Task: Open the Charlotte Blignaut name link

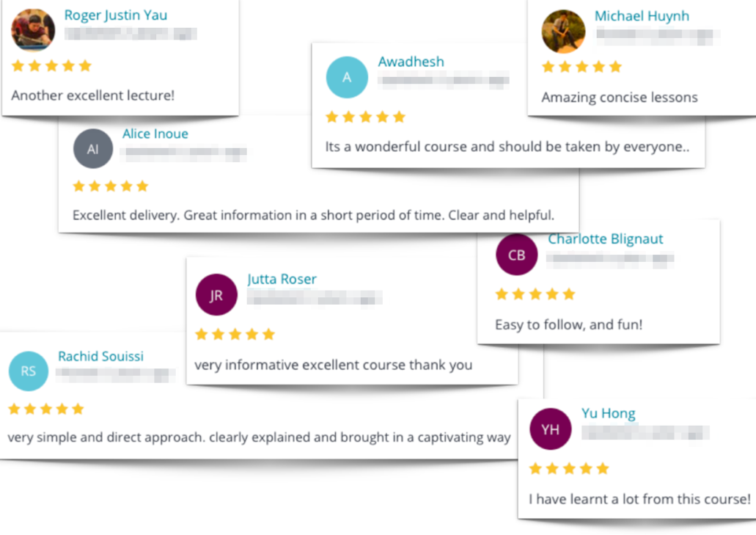Action: pos(606,239)
